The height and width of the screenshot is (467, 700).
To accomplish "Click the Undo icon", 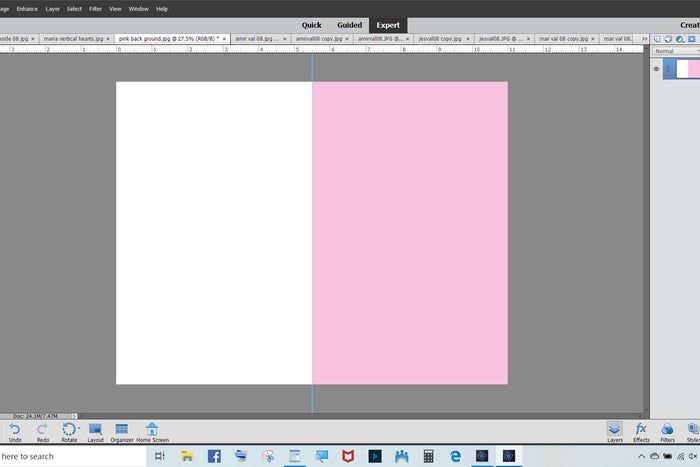I will pyautogui.click(x=14, y=428).
